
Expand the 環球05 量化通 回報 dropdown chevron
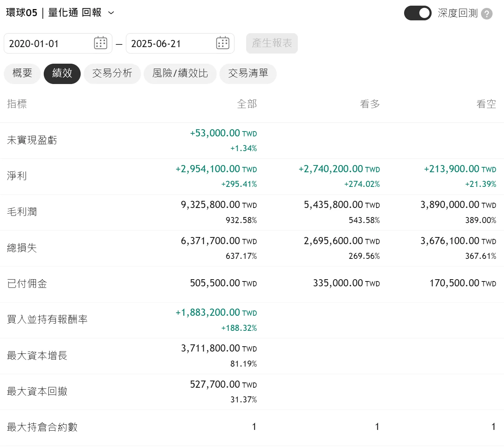(x=111, y=13)
